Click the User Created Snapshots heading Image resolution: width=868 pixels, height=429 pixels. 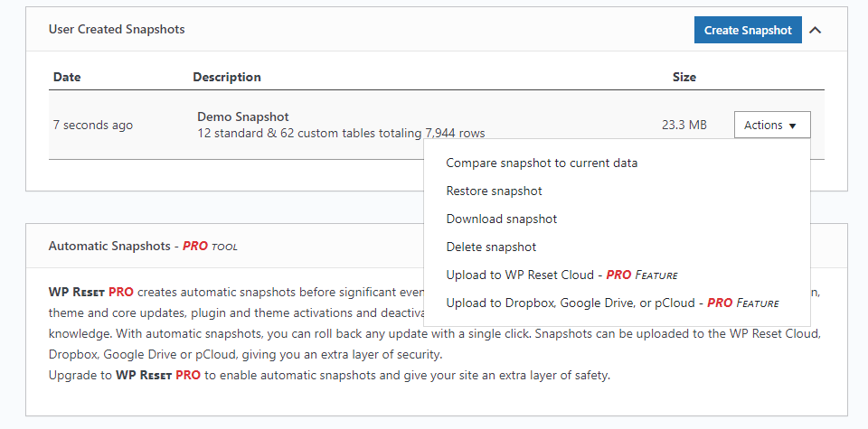[117, 30]
